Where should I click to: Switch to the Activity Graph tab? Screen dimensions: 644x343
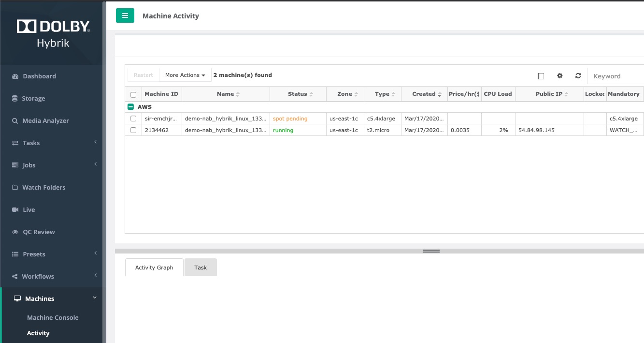154,268
